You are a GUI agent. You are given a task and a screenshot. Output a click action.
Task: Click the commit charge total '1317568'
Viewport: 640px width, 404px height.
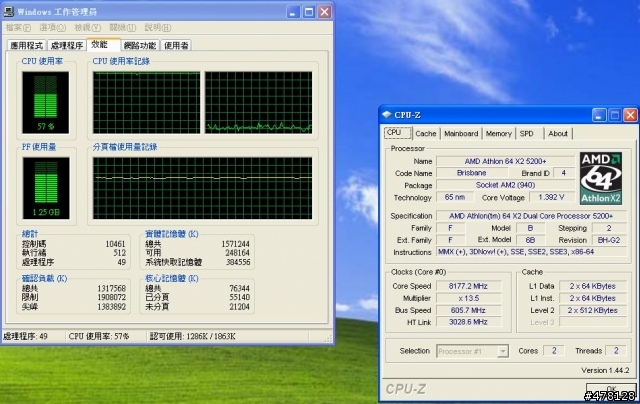111,289
